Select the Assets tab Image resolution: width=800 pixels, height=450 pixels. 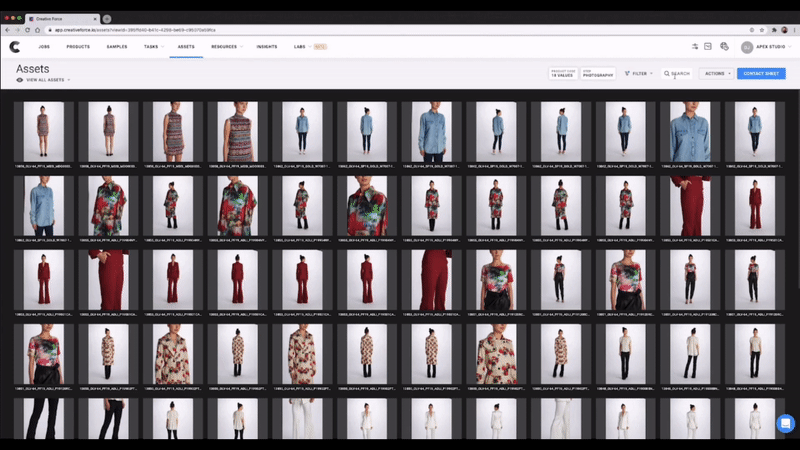click(x=186, y=47)
